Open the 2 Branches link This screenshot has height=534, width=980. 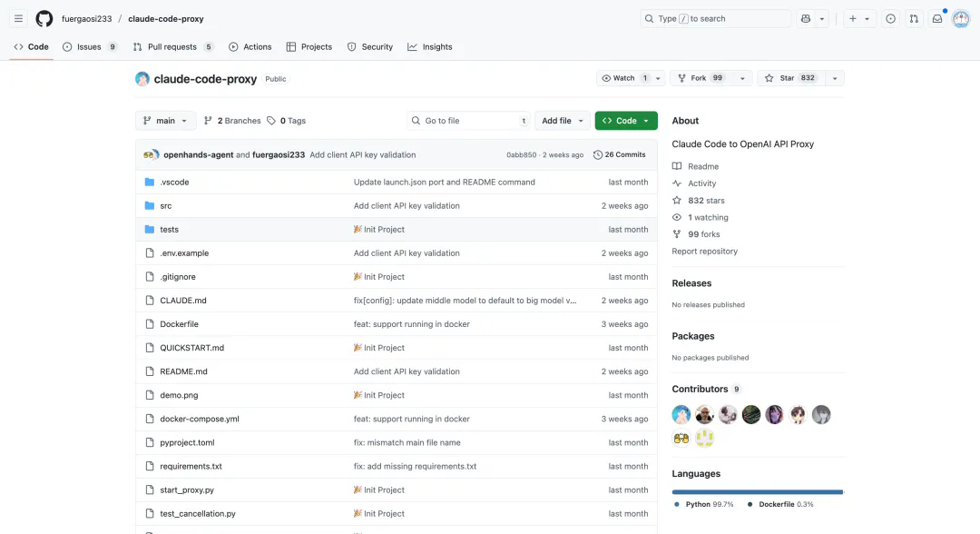click(x=232, y=121)
